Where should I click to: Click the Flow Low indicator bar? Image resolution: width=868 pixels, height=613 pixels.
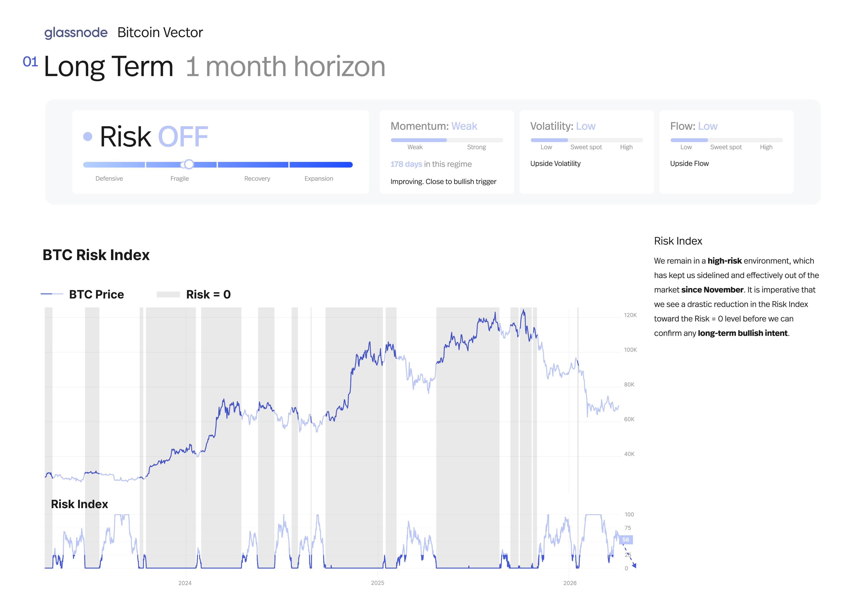click(x=689, y=140)
